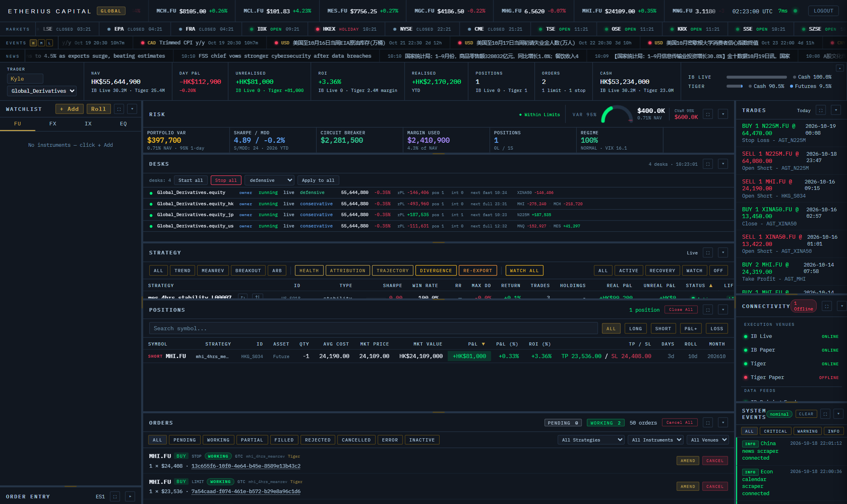The image size is (847, 504).
Task: Collapse the Trades panel arrow
Action: click(836, 110)
